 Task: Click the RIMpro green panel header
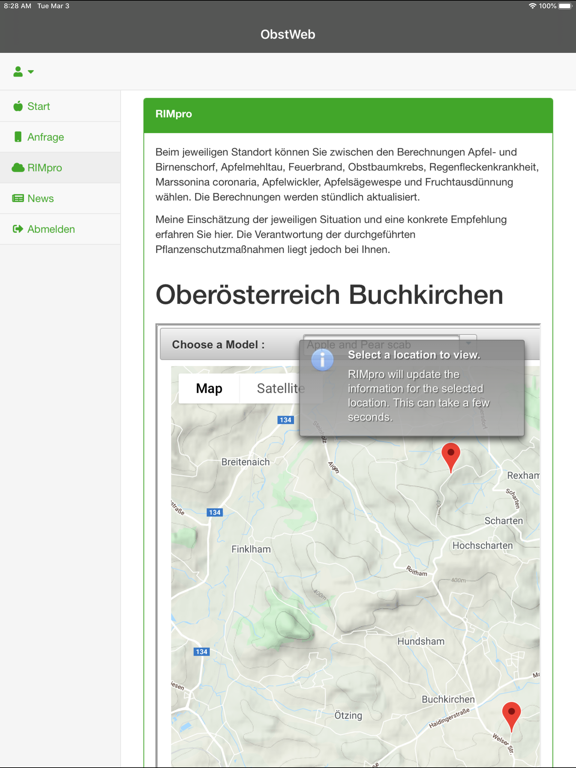(x=348, y=114)
